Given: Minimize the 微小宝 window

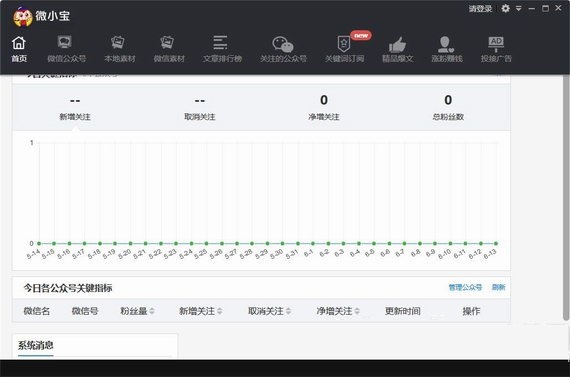Looking at the screenshot, I should [x=532, y=8].
